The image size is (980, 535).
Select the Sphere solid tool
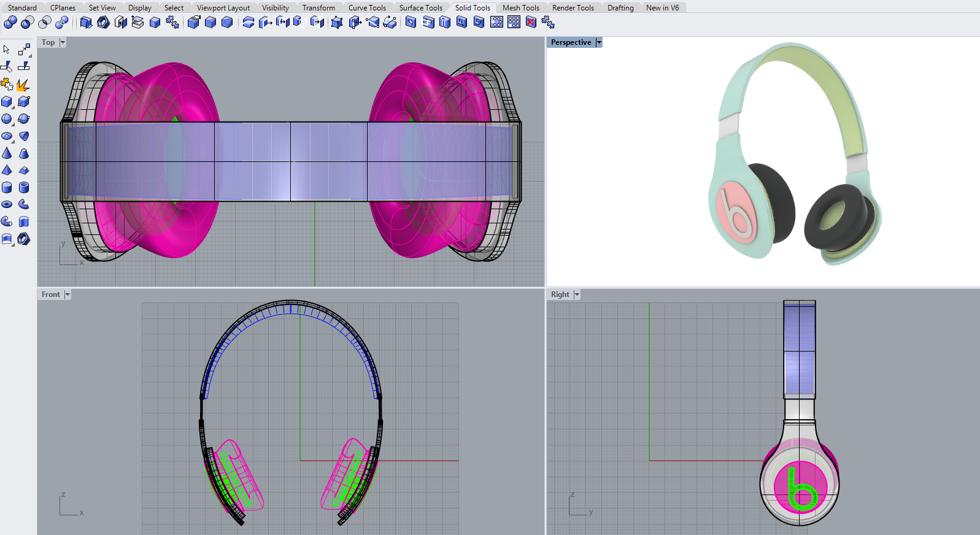tap(7, 118)
